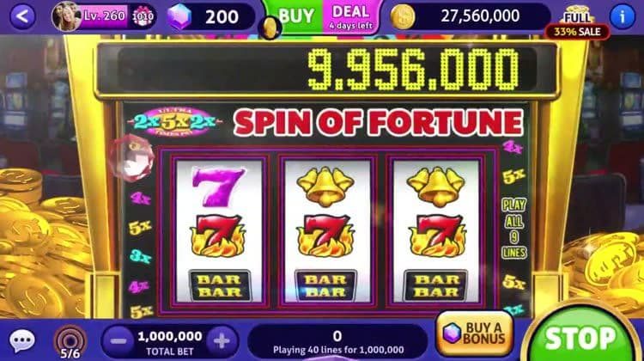Tap the 9,956,000 jackpot display
The image size is (644, 361).
(413, 69)
